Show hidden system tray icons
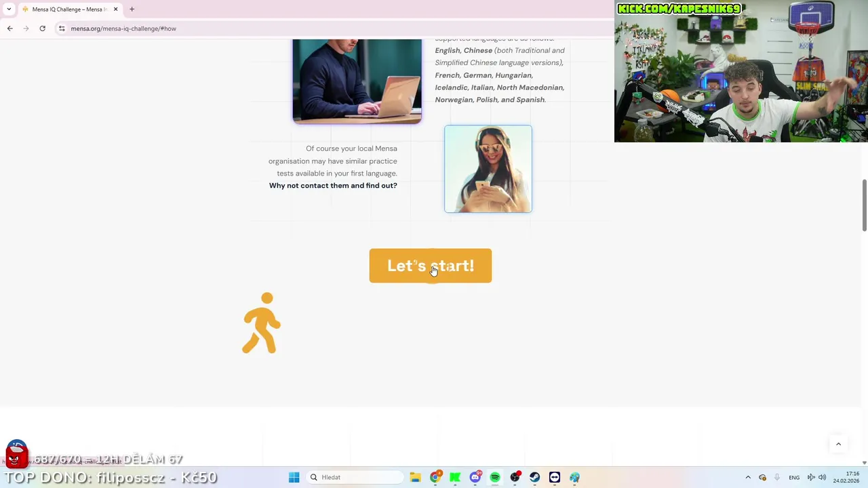Image resolution: width=868 pixels, height=488 pixels. (x=748, y=477)
